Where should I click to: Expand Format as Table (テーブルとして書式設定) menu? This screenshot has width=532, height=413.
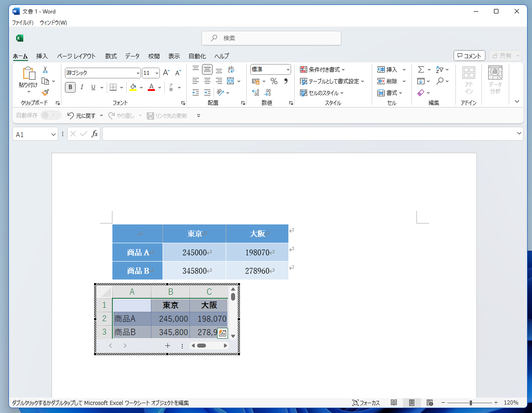[x=332, y=81]
